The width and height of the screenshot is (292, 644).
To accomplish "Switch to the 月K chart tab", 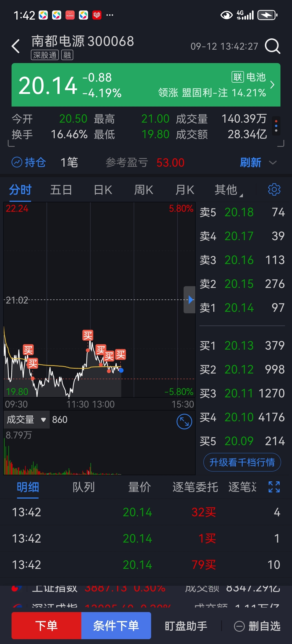I will coord(185,190).
